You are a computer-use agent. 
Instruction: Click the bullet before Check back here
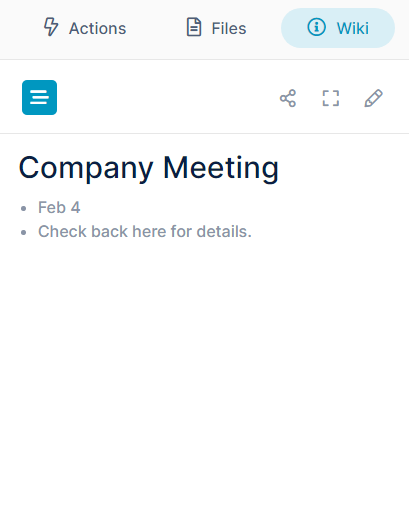point(23,233)
